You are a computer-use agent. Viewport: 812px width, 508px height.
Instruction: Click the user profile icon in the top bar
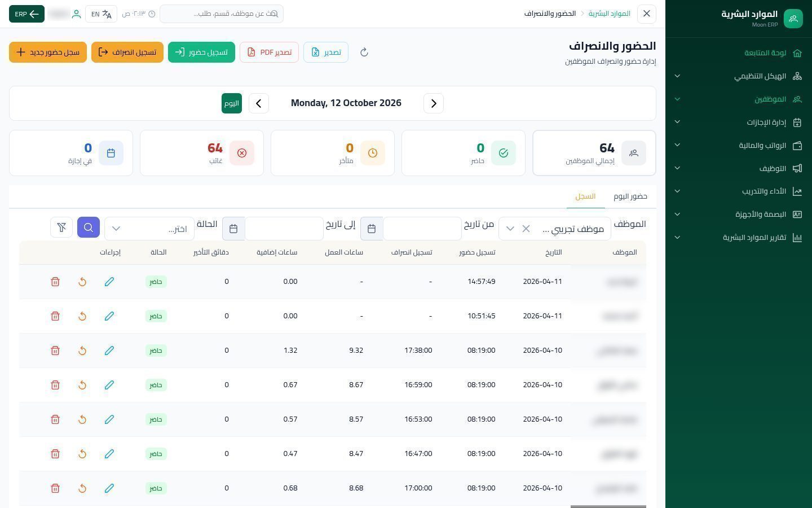point(76,14)
